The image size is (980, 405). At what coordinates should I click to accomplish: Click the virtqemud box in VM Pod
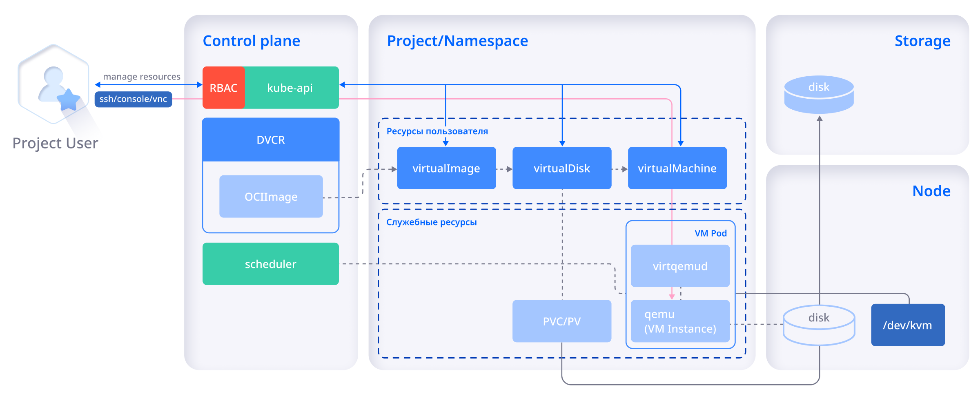point(680,266)
